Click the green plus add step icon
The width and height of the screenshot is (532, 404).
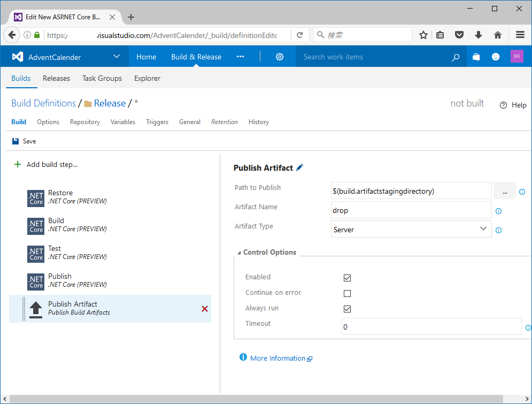(17, 165)
